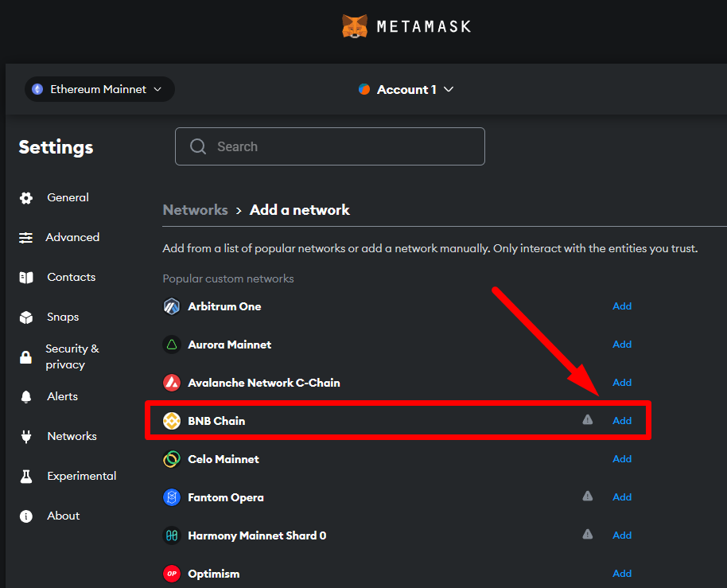The width and height of the screenshot is (727, 588).
Task: Open the Ethereum Mainnet network selector
Action: pyautogui.click(x=99, y=89)
